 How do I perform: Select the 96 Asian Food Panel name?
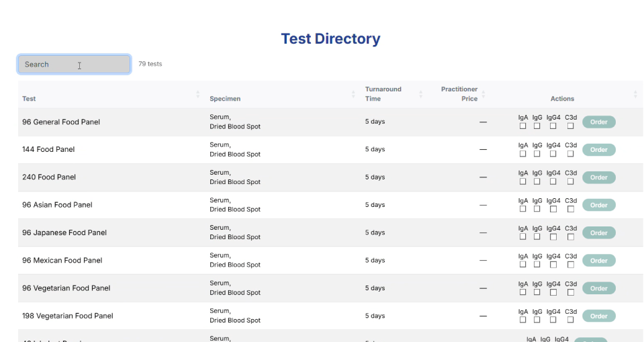[x=57, y=205]
